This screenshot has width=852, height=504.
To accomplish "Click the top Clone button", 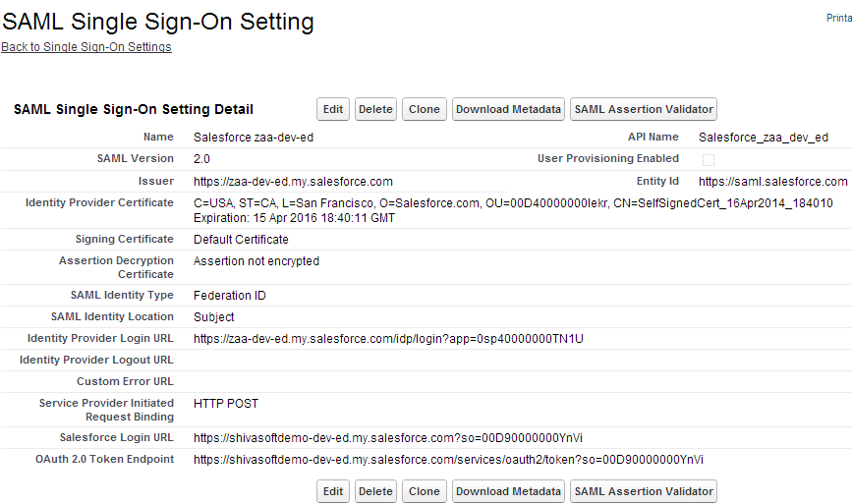I will click(x=425, y=109).
